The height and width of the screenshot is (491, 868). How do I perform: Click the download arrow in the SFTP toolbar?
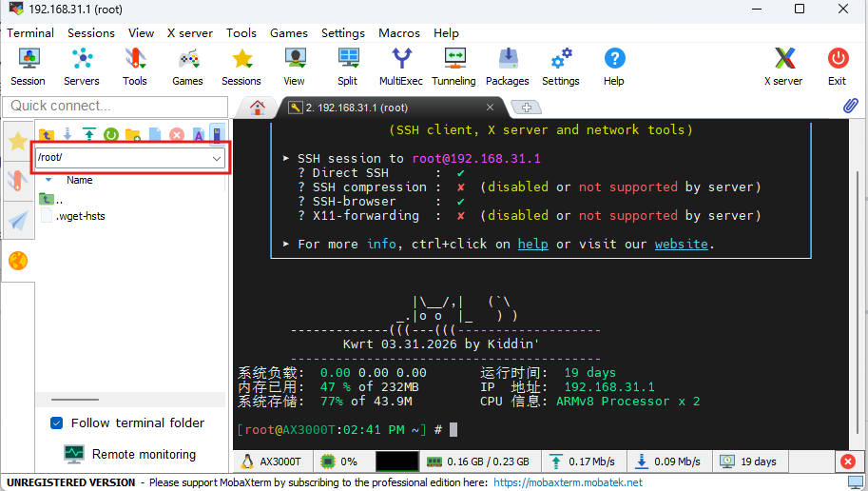[68, 134]
